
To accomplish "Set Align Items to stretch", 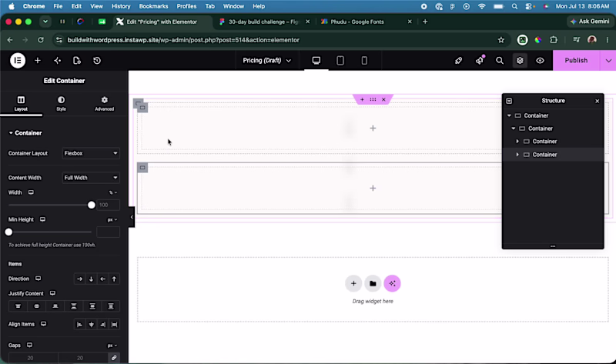I will (x=114, y=324).
